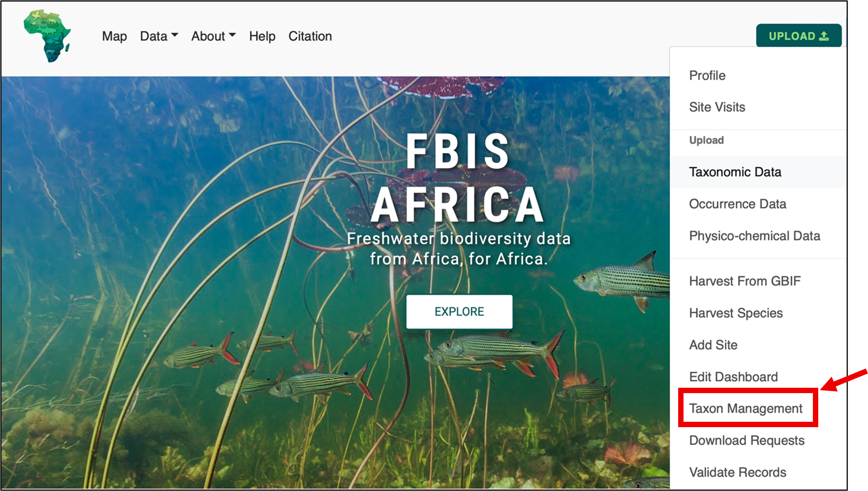Expand the Data dropdown menu
The image size is (868, 491).
pyautogui.click(x=159, y=36)
